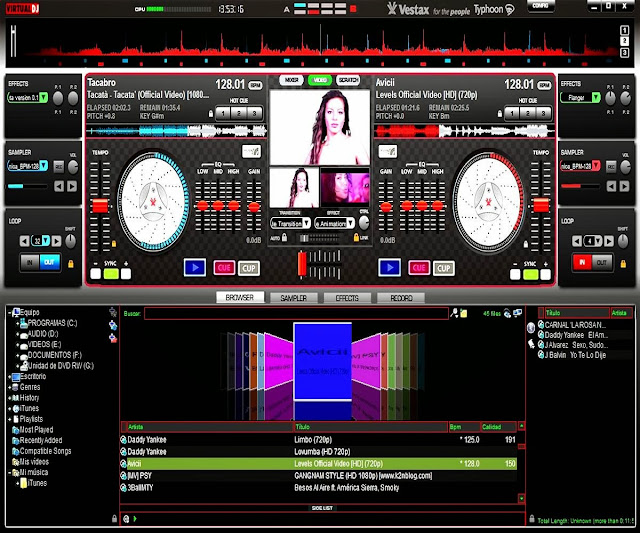The image size is (640, 533).
Task: Toggle hot cue lock on right deck
Action: [500, 113]
